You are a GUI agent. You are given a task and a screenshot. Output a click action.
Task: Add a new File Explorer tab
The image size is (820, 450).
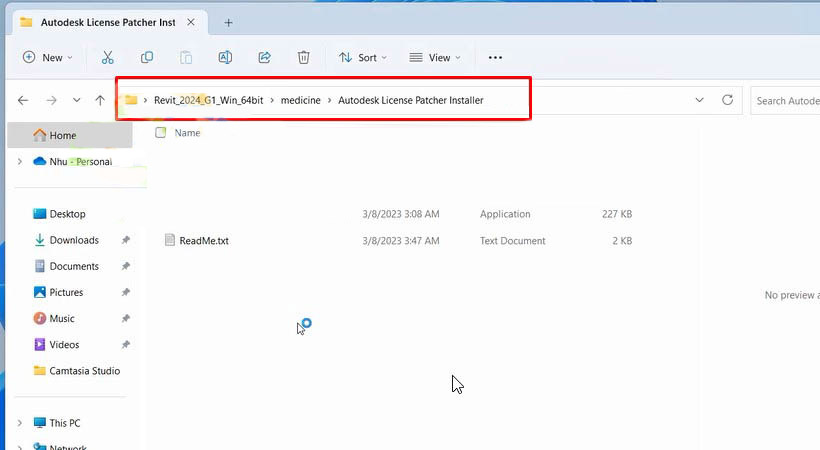[228, 22]
